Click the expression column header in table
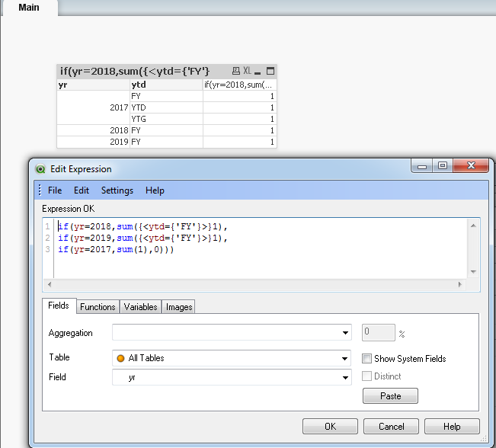 (x=239, y=85)
